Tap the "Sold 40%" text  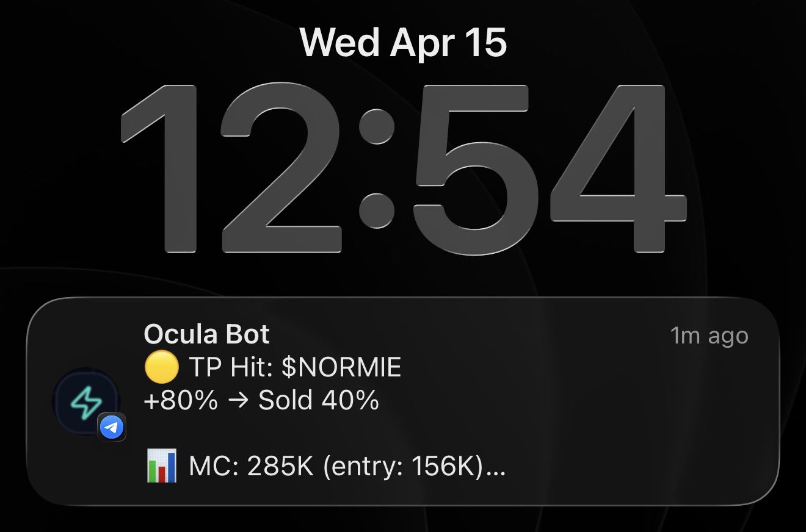tap(318, 401)
